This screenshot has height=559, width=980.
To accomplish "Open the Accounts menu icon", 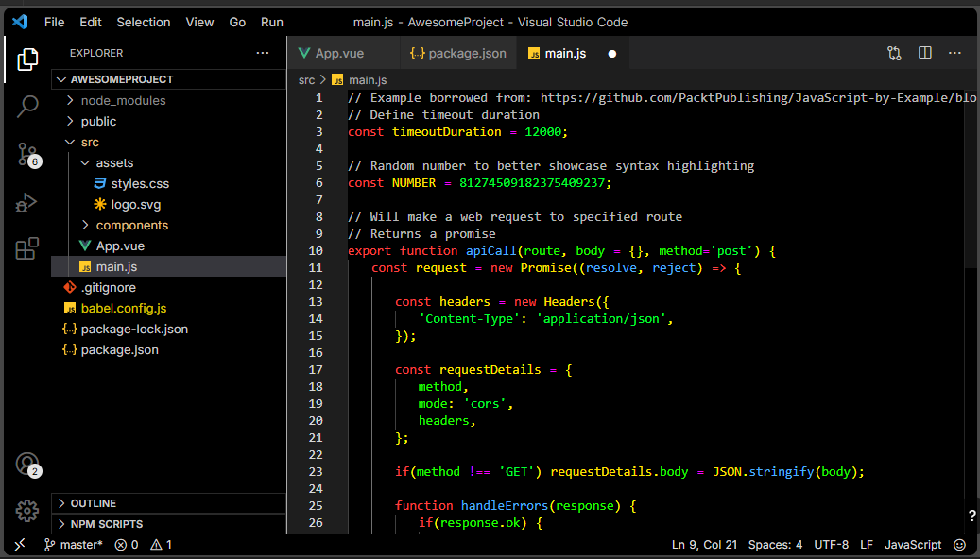I will (x=28, y=465).
